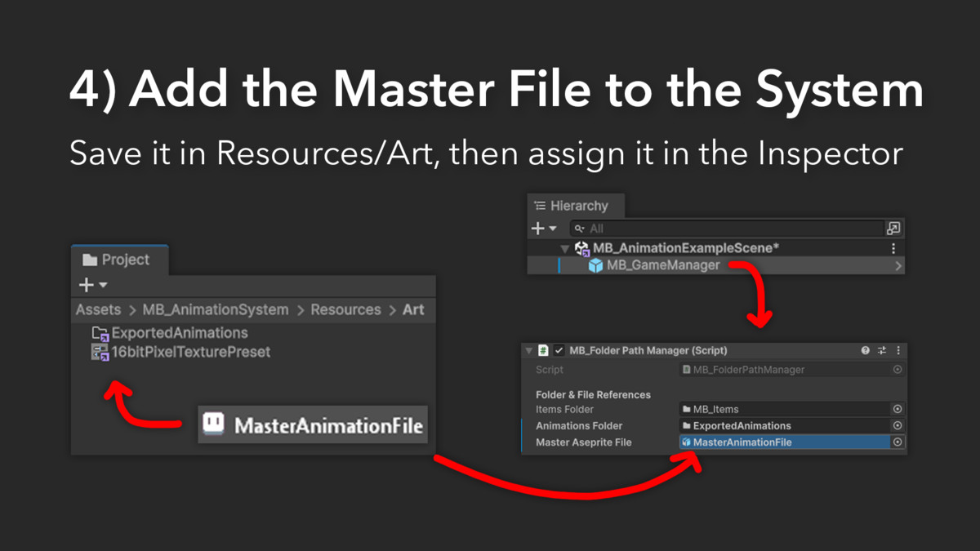
Task: Go to Resources in the breadcrumb path
Action: coord(345,309)
